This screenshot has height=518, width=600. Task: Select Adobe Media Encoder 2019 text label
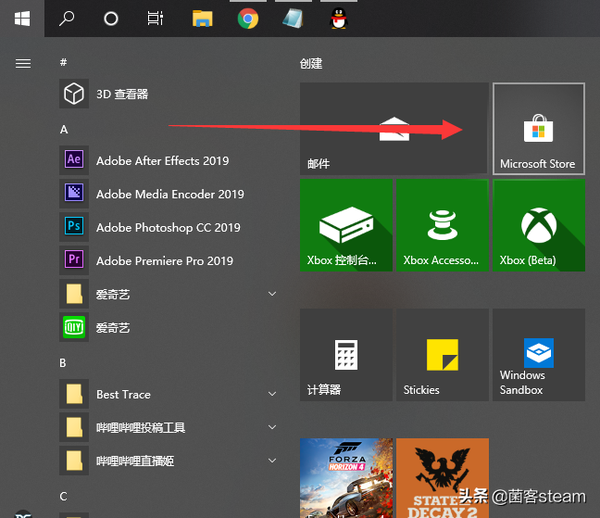[170, 194]
